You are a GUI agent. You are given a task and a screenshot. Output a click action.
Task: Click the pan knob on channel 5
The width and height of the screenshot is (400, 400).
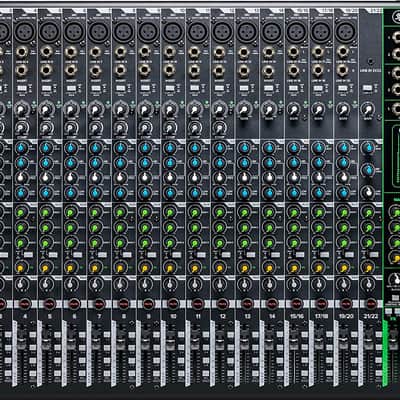(x=46, y=284)
